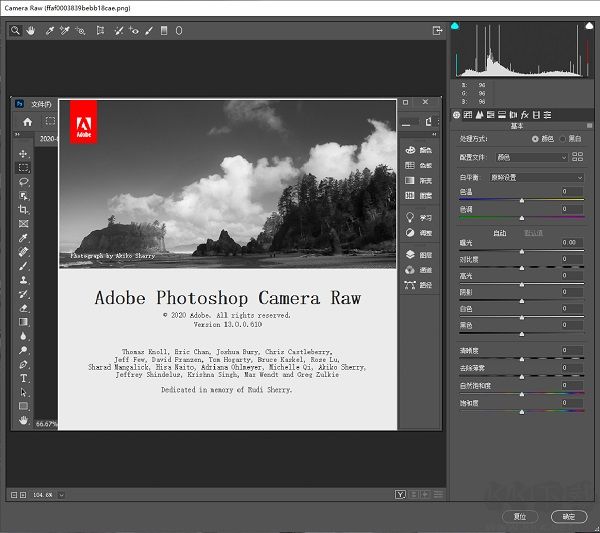Choose the 颜色 (Color) treatment radio button

(x=535, y=139)
